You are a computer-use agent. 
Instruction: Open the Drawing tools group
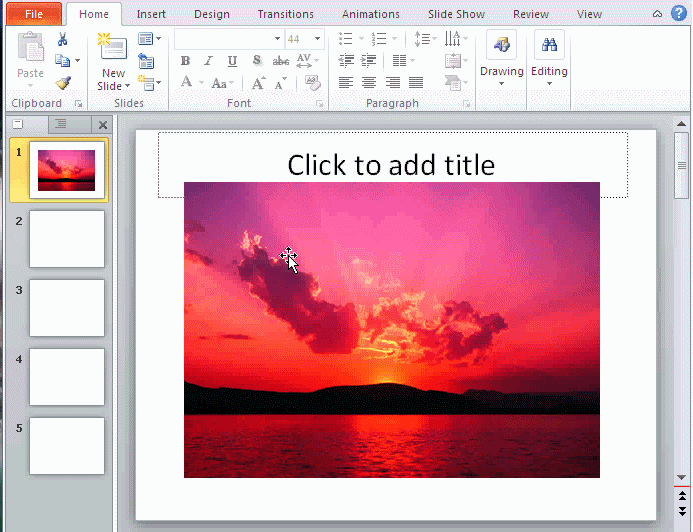click(501, 60)
